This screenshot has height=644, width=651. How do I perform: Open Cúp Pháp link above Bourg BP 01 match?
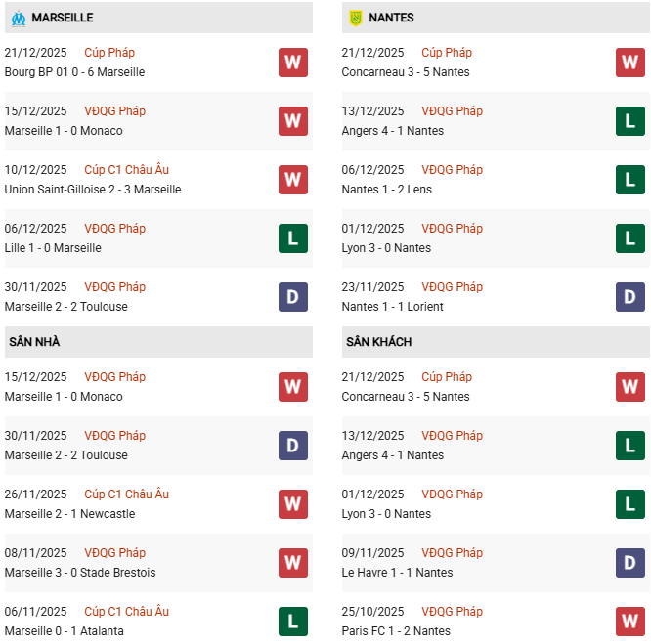pyautogui.click(x=109, y=53)
